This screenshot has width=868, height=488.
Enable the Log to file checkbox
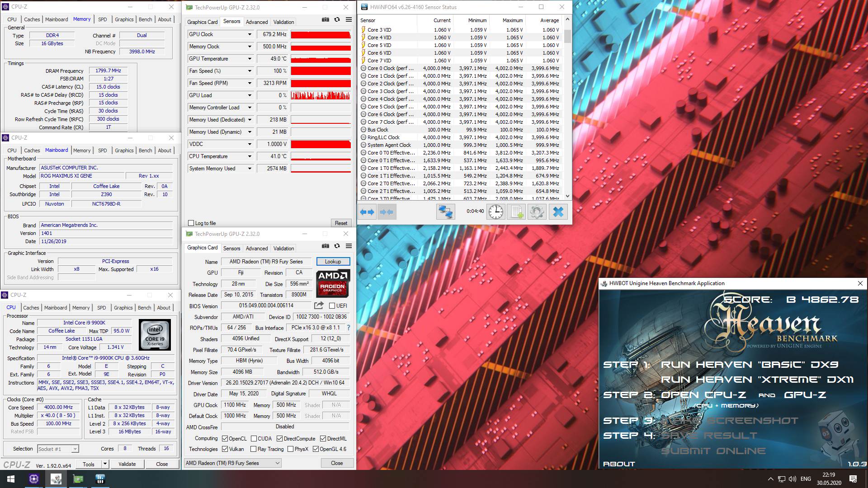pos(191,223)
